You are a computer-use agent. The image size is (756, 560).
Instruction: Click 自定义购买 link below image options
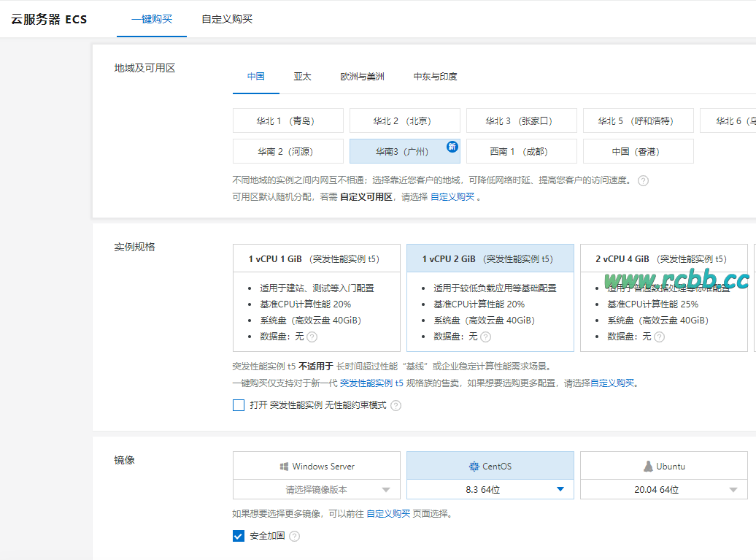coord(388,514)
